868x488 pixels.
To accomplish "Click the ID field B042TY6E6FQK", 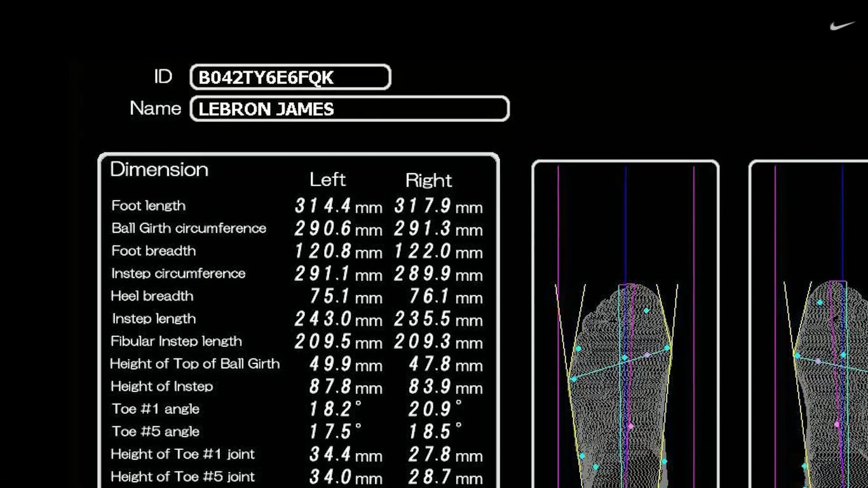I will [290, 78].
